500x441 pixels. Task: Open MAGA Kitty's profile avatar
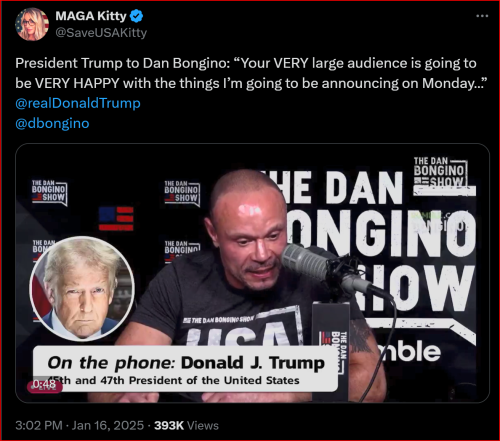[x=32, y=24]
